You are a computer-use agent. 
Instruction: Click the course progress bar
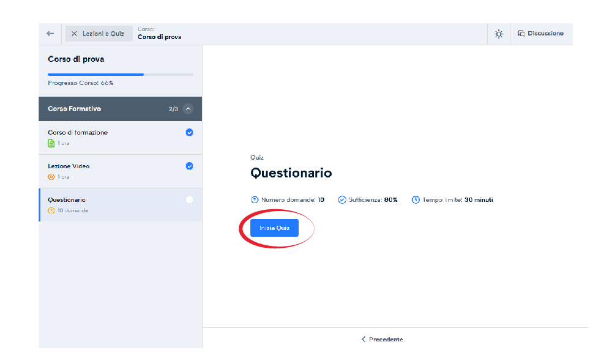121,75
